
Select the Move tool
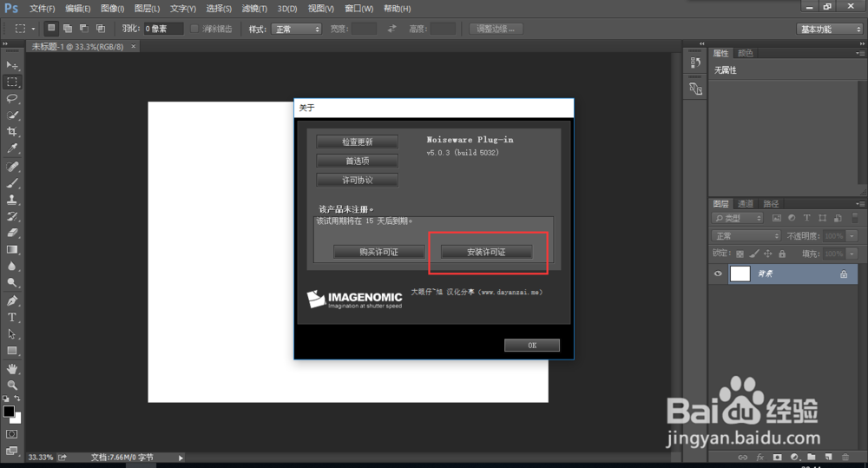pos(11,65)
